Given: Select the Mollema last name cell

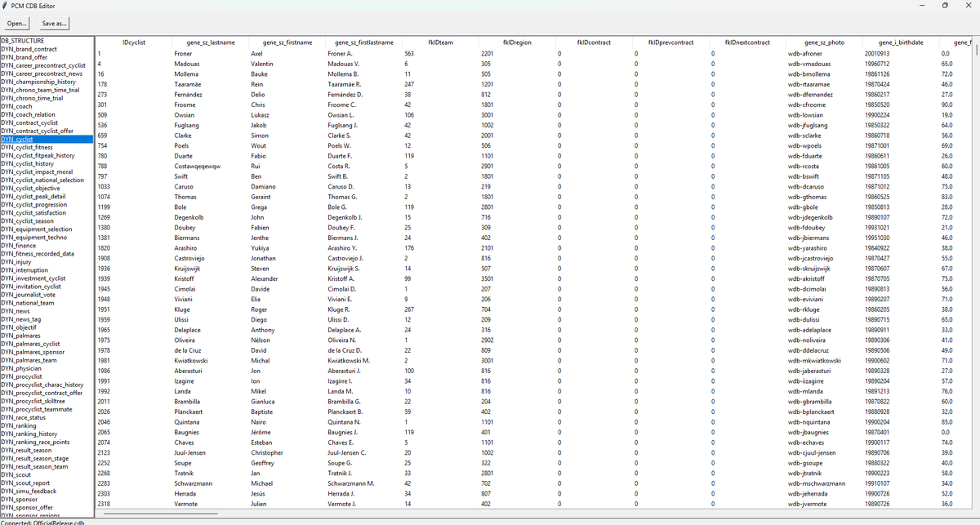Looking at the screenshot, I should click(186, 73).
